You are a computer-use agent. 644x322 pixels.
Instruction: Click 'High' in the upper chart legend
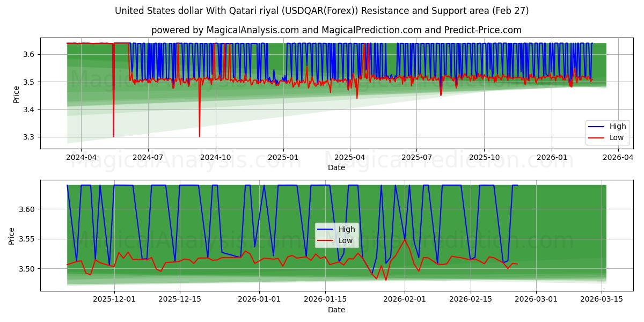pyautogui.click(x=618, y=127)
